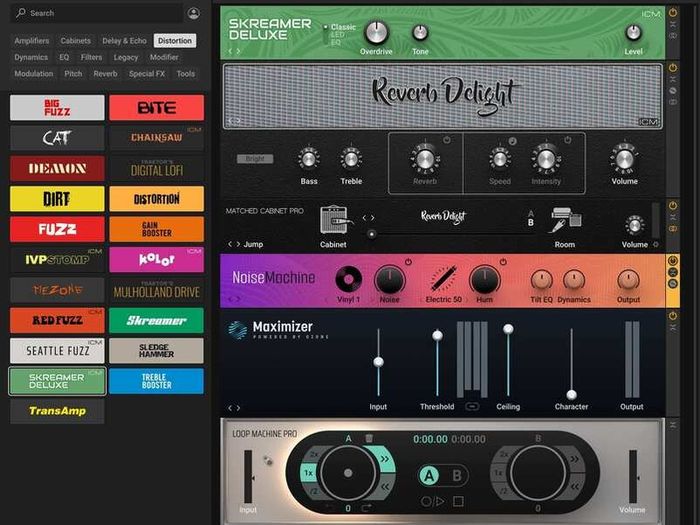Click the Vinyl 1 record icon
700x525 pixels.
348,280
